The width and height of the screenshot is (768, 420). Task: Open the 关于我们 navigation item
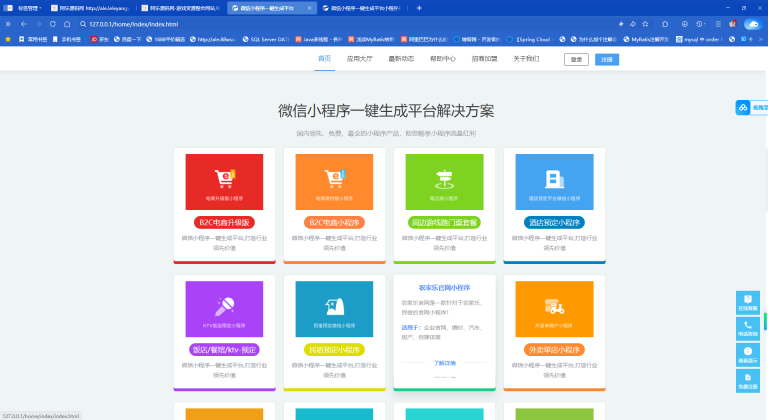(526, 59)
